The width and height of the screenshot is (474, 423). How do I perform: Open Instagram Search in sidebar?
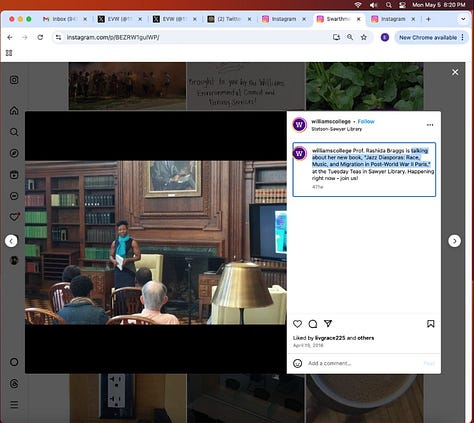14,132
